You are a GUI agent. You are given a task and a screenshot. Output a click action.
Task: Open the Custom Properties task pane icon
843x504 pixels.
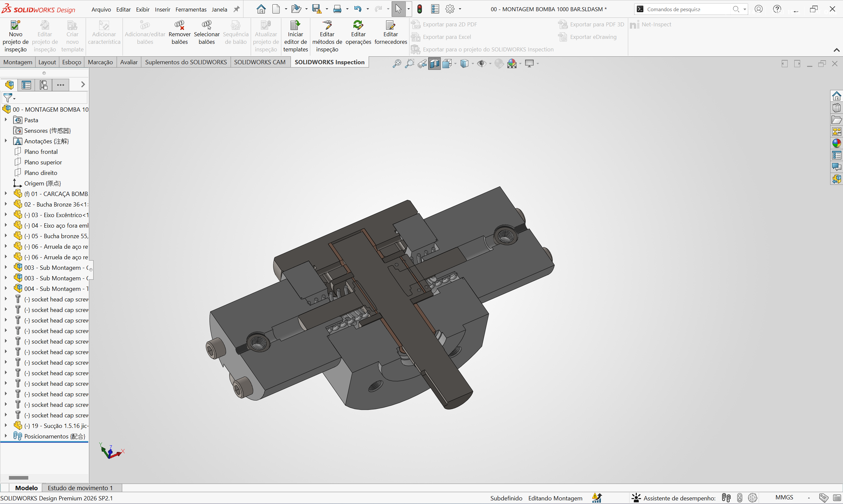pos(836,155)
